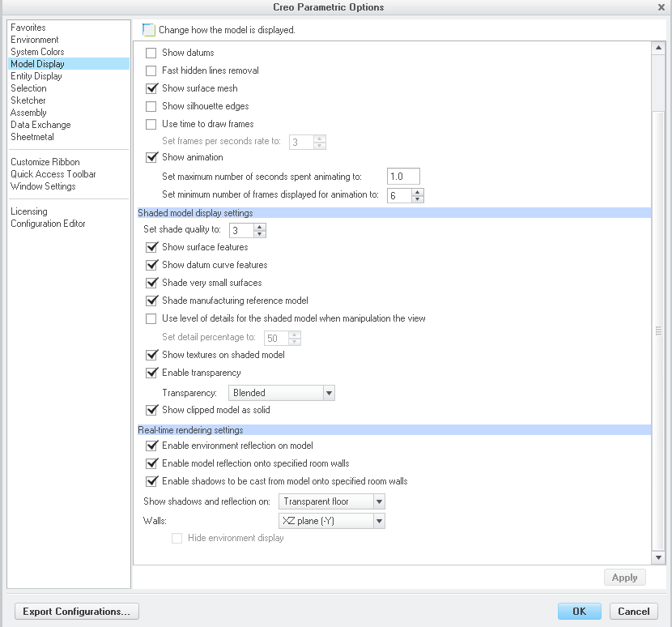Open Customize Ribbon page
The height and width of the screenshot is (627, 672).
point(45,162)
